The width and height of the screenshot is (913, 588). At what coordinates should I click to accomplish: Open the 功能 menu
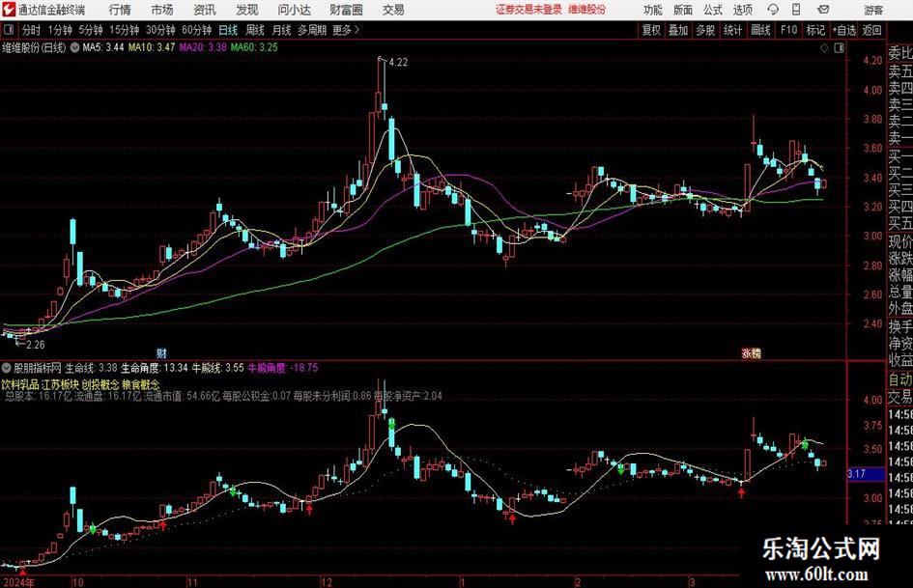pos(653,10)
